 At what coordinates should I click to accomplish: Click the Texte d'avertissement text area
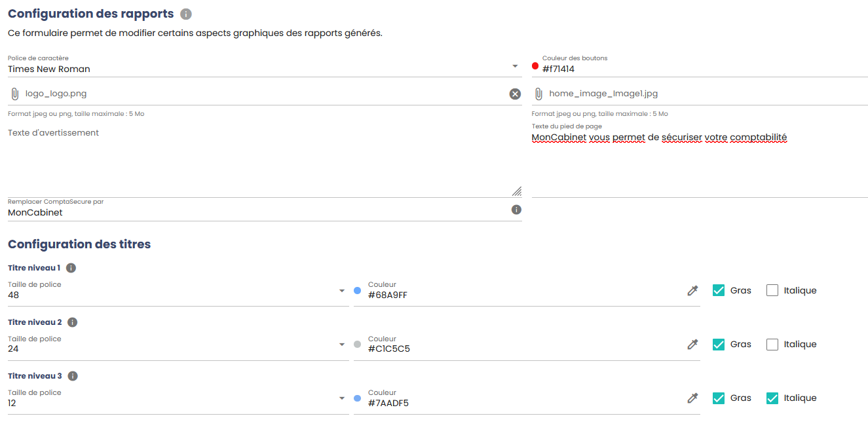[265, 161]
